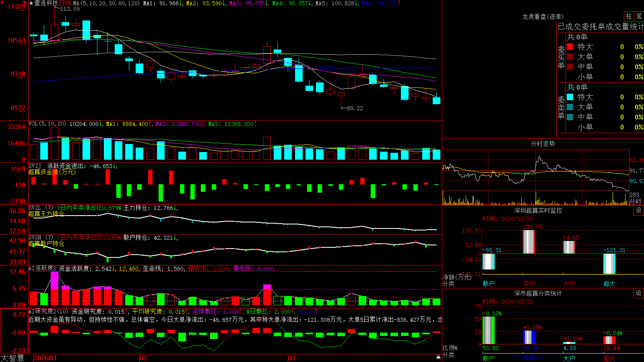
Task: Click the 深市超赢分类统计 panel title
Action: click(x=538, y=293)
